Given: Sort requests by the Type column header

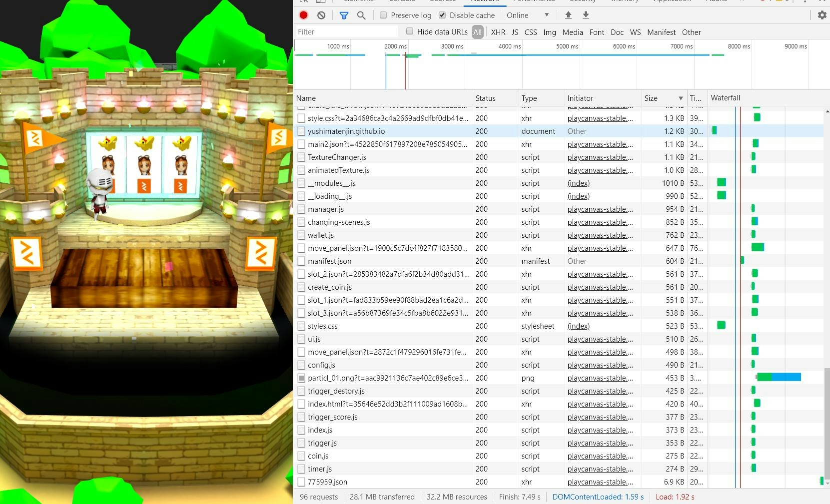Looking at the screenshot, I should [x=541, y=98].
